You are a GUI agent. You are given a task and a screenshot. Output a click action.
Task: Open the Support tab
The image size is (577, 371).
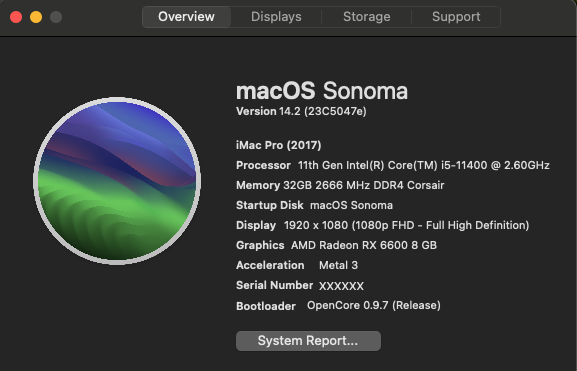click(456, 17)
